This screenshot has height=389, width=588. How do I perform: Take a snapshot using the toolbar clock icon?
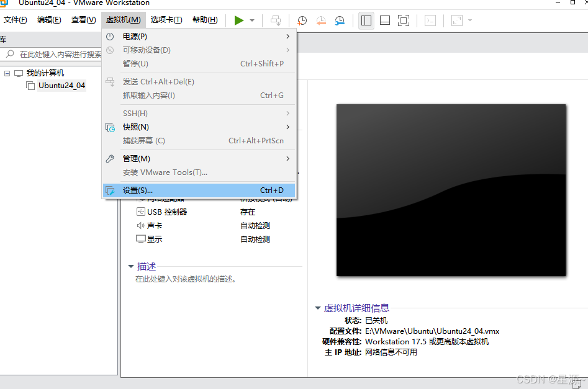pos(302,20)
